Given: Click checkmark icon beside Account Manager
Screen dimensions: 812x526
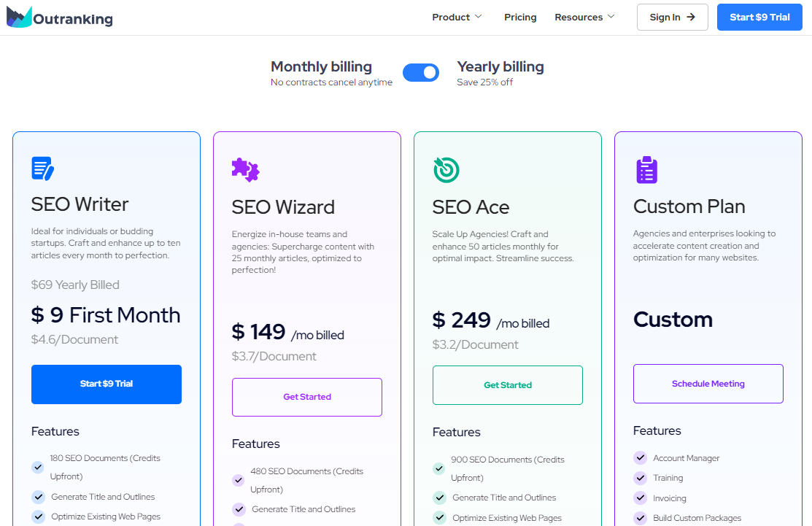Looking at the screenshot, I should [640, 458].
